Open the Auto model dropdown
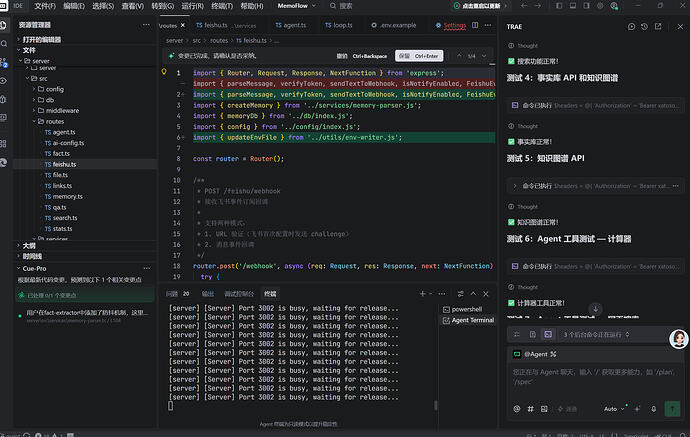The width and height of the screenshot is (690, 437). [614, 409]
